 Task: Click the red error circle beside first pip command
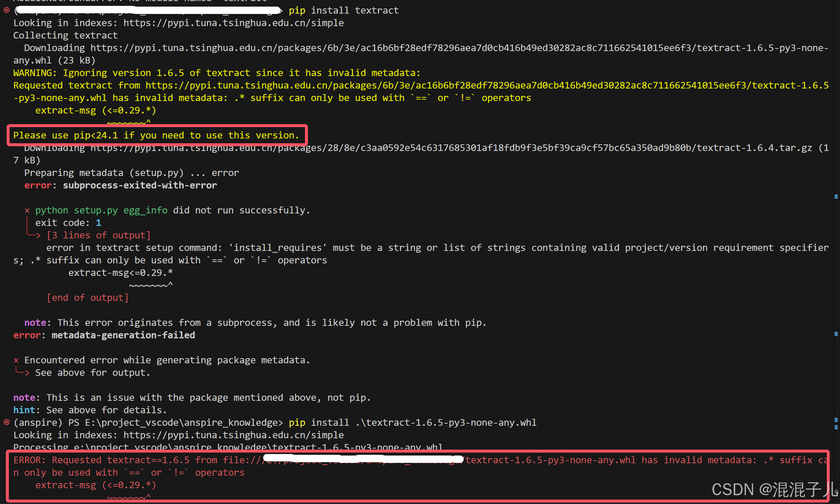pos(6,10)
